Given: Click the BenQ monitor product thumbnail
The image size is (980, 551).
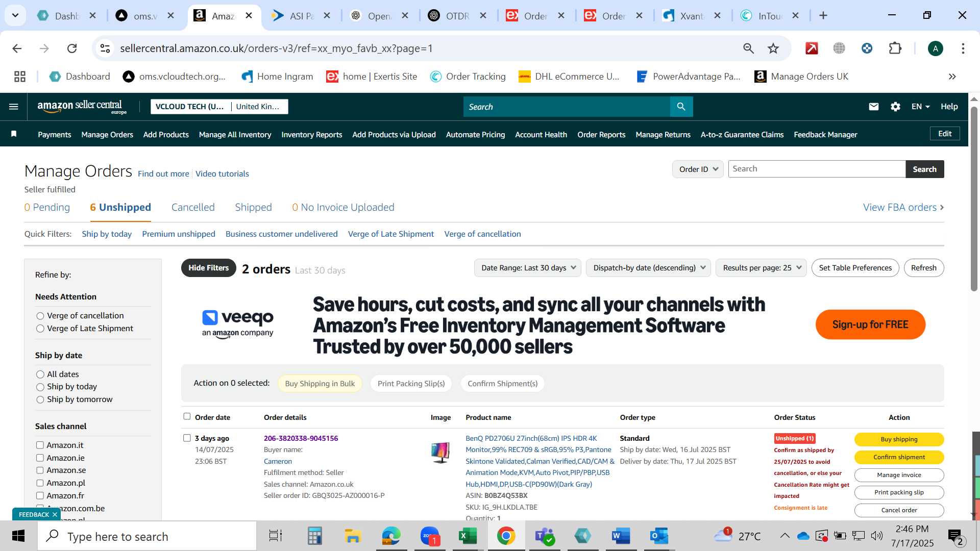Looking at the screenshot, I should pos(440,453).
